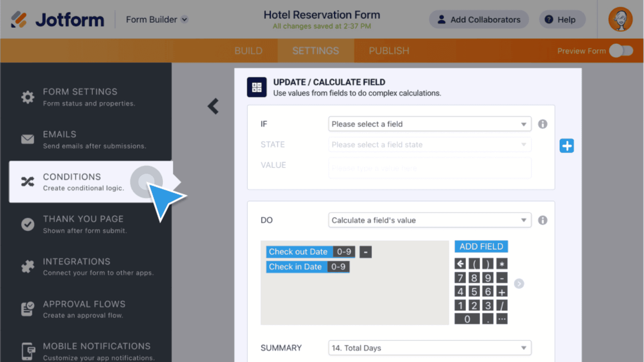Click the Update/Calculate Field calculator icon
644x362 pixels.
[x=257, y=87]
